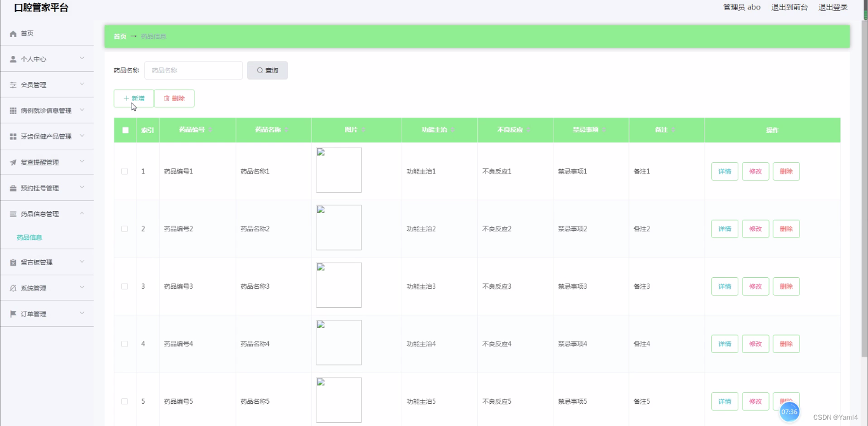Screen dimensions: 868x426
Task: Click 删除 for 药品名称2 row
Action: pos(786,229)
